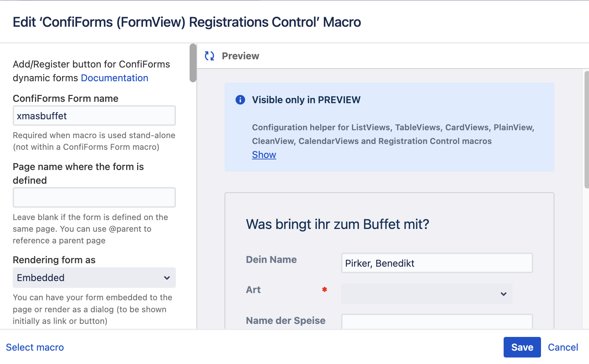Click the Cancel link
589x364 pixels.
563,347
